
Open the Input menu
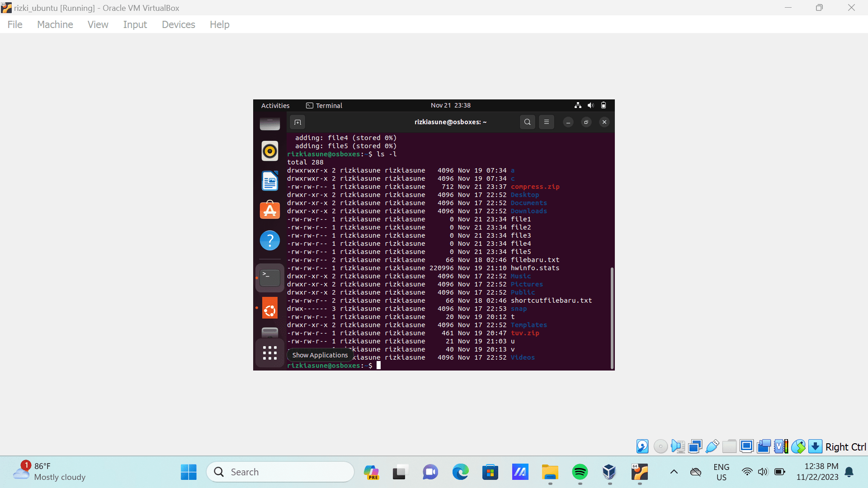pos(135,24)
